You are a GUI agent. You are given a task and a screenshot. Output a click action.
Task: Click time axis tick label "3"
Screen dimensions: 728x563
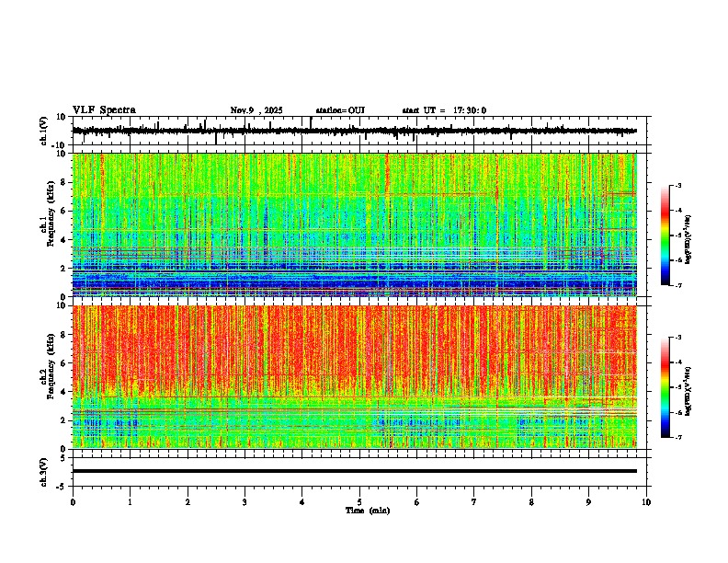(245, 502)
